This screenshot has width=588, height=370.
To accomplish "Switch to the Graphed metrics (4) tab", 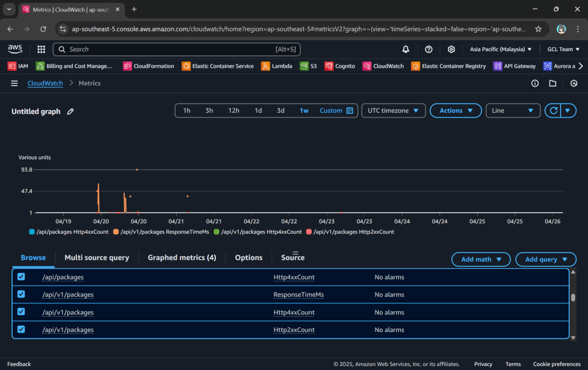I will click(181, 258).
